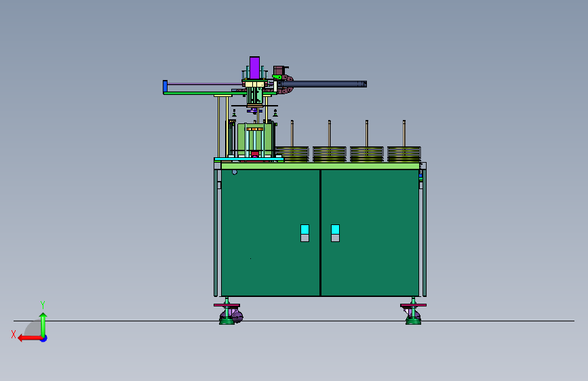
Task: Select the blue end block on the left rail
Action: [165, 86]
